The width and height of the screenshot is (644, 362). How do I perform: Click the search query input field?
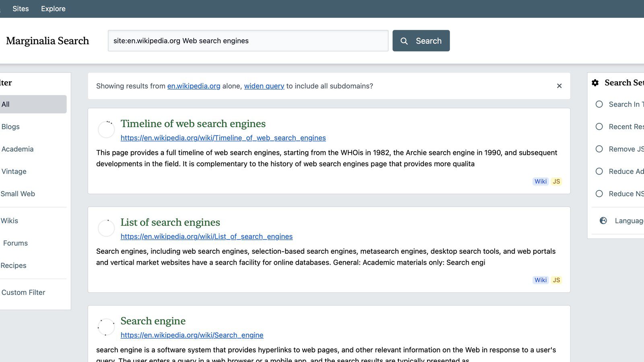point(248,41)
